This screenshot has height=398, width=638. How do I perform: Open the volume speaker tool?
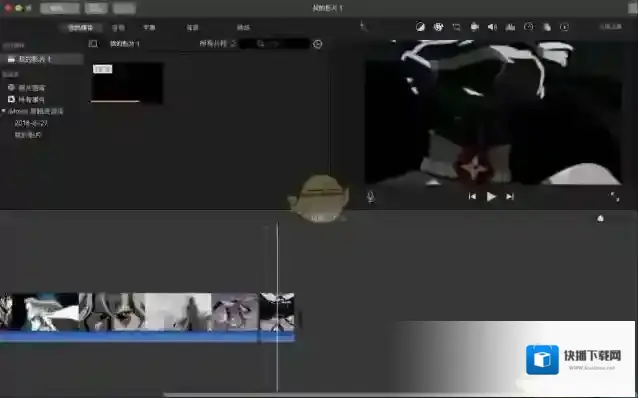click(x=492, y=27)
